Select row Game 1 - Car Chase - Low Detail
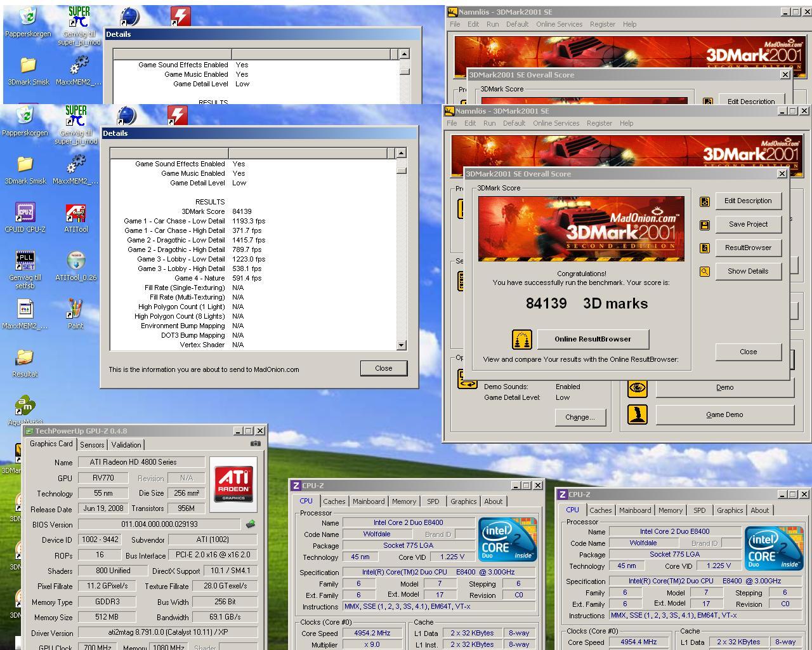 194,221
